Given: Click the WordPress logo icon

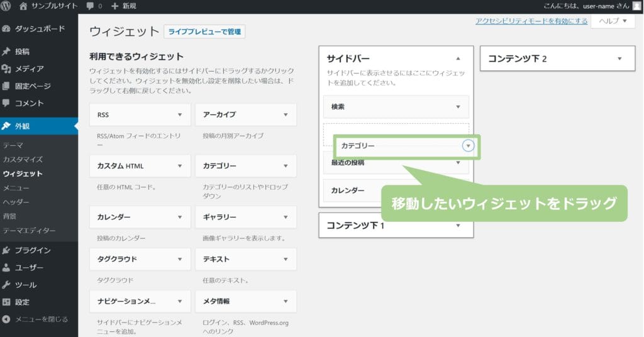Looking at the screenshot, I should 6,6.
